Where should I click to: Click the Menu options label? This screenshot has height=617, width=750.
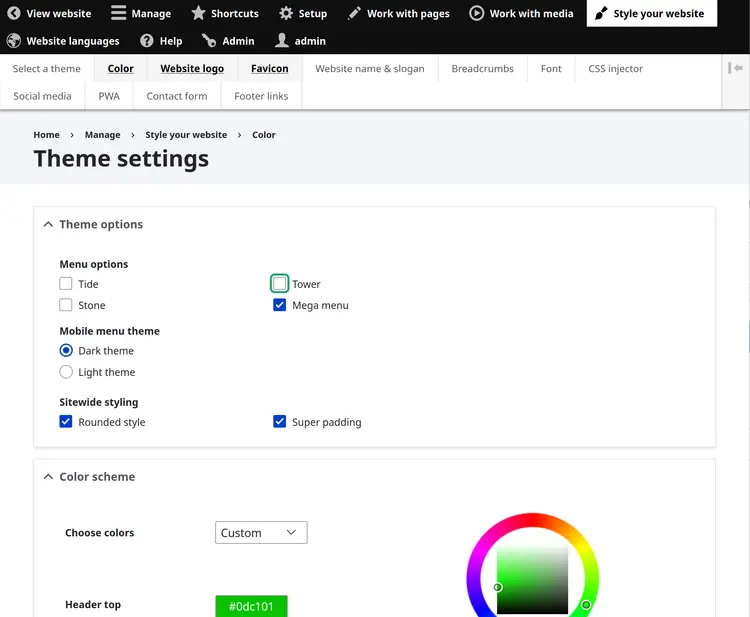tap(94, 264)
